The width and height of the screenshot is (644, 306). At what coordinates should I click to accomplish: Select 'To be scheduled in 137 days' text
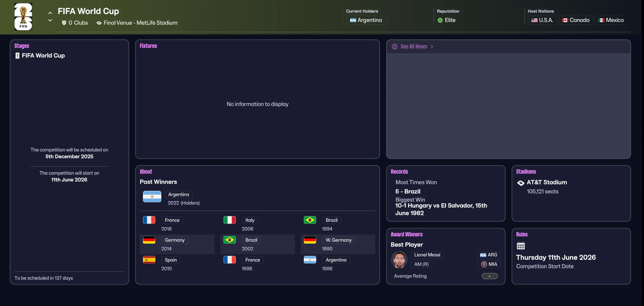[43, 278]
